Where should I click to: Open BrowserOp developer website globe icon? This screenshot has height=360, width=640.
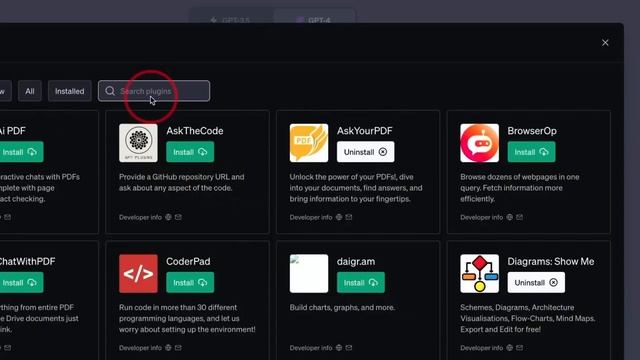pos(509,217)
